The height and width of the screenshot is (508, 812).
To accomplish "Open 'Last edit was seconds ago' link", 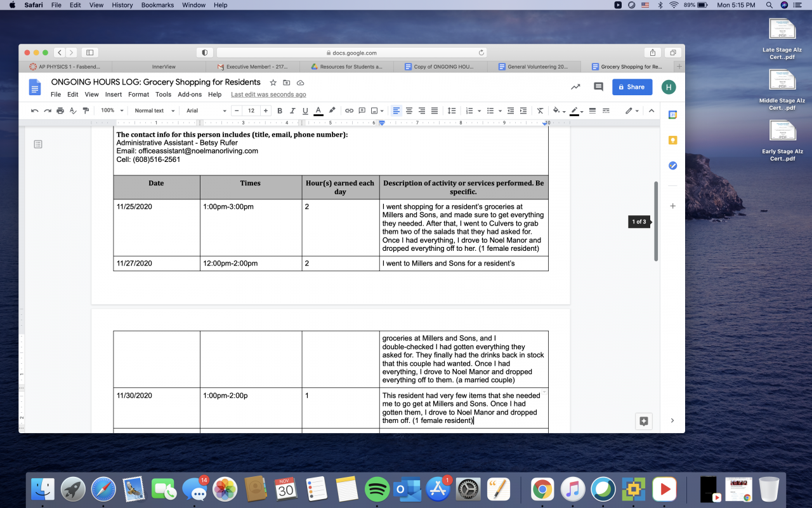I will (268, 95).
